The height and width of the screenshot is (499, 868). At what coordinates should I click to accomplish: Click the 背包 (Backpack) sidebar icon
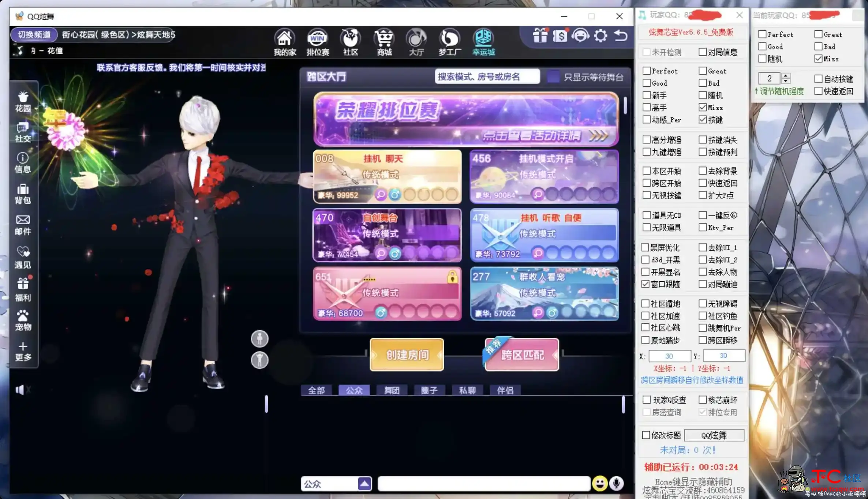23,194
